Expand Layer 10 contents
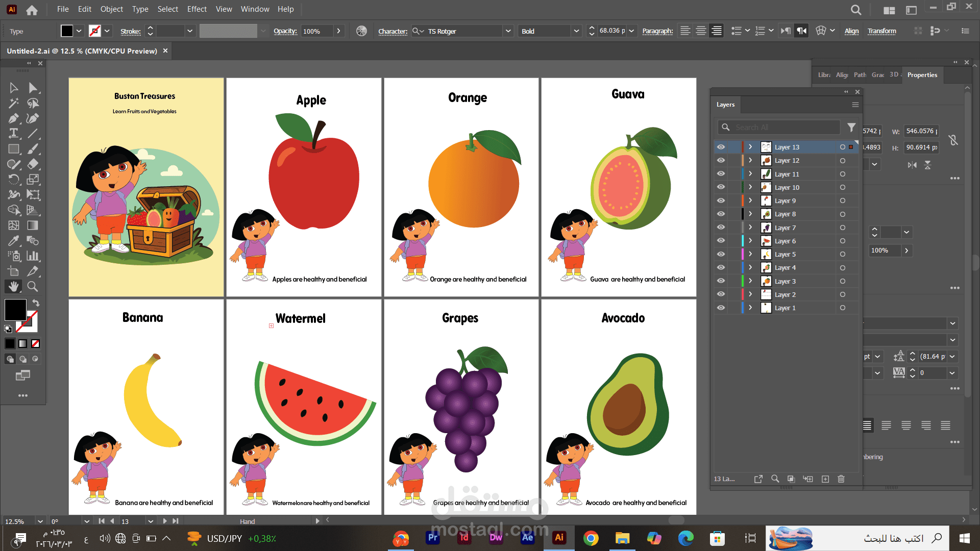The width and height of the screenshot is (980, 551). (750, 187)
